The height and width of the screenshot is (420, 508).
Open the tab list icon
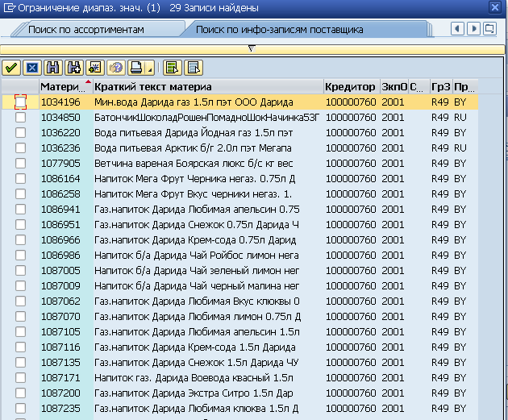pyautogui.click(x=489, y=29)
